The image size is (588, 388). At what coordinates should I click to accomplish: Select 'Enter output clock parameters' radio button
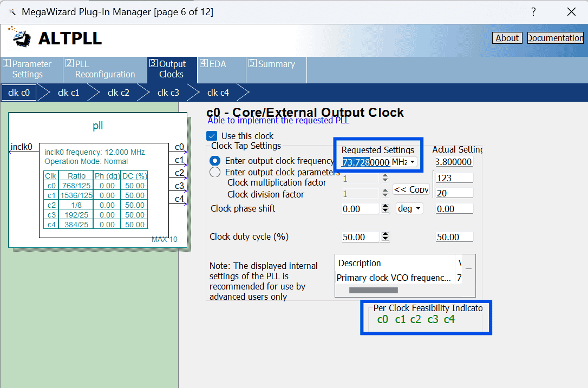pyautogui.click(x=215, y=172)
